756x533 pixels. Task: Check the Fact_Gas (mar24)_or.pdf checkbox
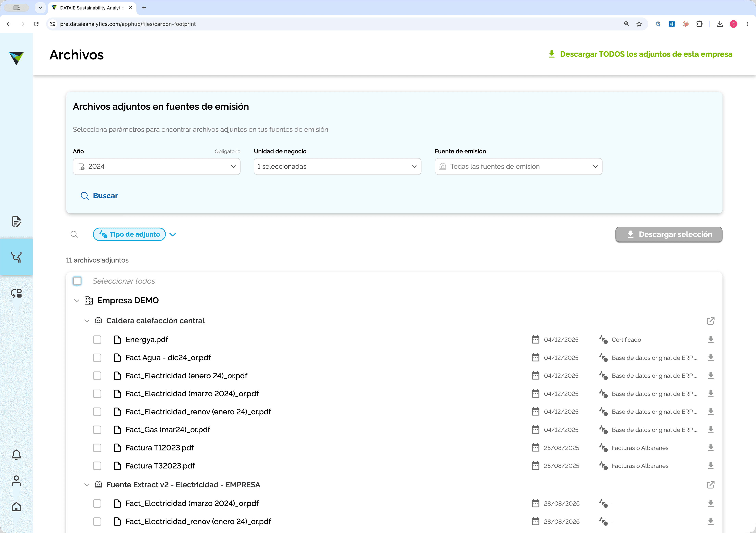click(97, 430)
